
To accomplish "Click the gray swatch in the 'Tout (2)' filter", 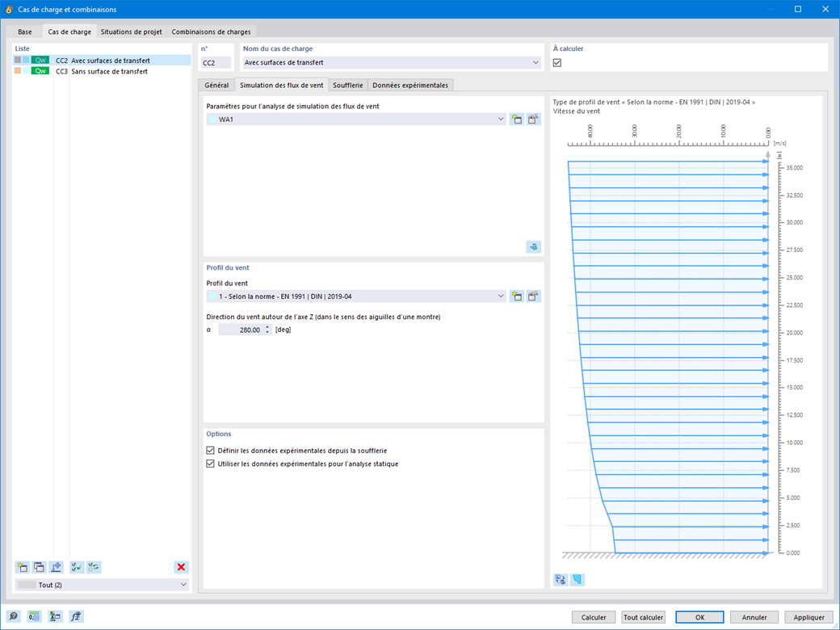I will click(x=27, y=585).
